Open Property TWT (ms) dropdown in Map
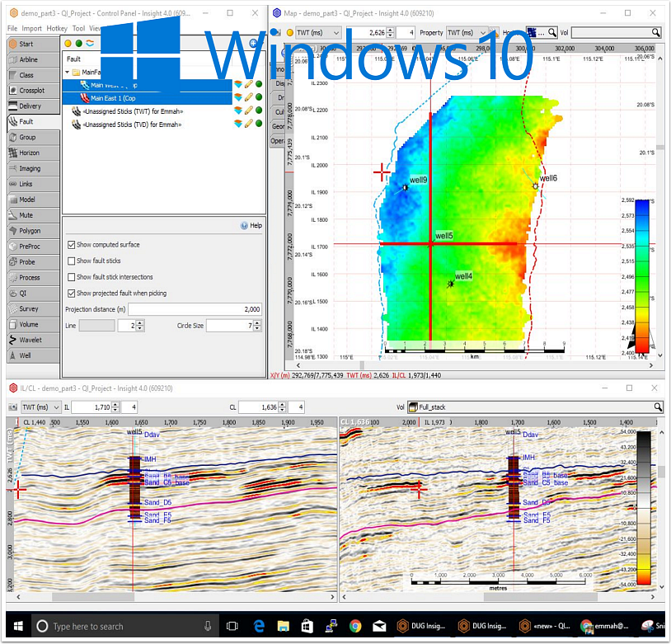 tap(467, 32)
